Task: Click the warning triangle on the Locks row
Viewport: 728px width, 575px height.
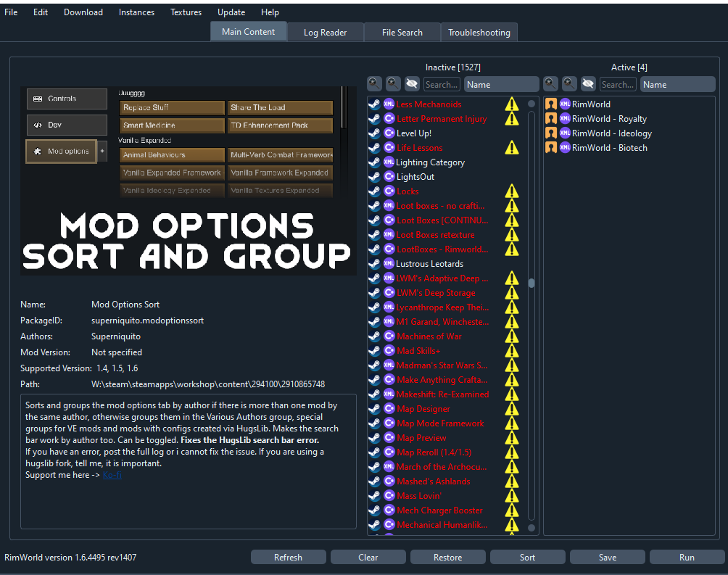Action: click(512, 191)
